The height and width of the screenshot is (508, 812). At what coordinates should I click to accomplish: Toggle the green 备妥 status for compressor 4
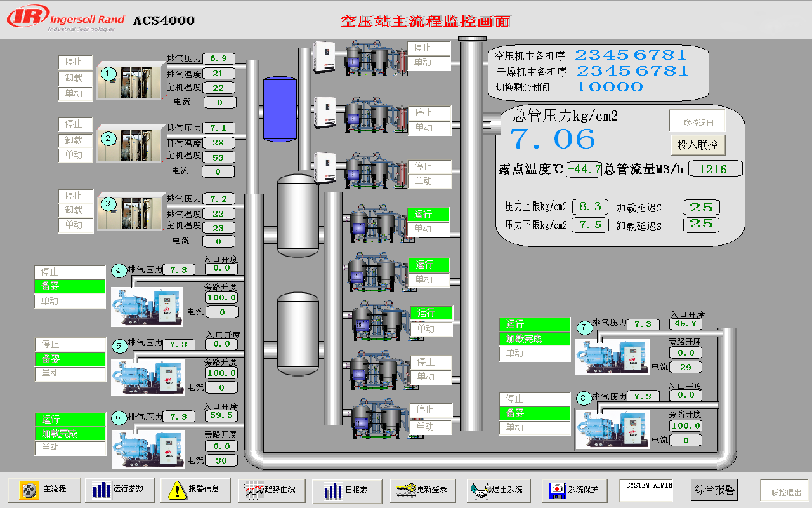point(69,286)
